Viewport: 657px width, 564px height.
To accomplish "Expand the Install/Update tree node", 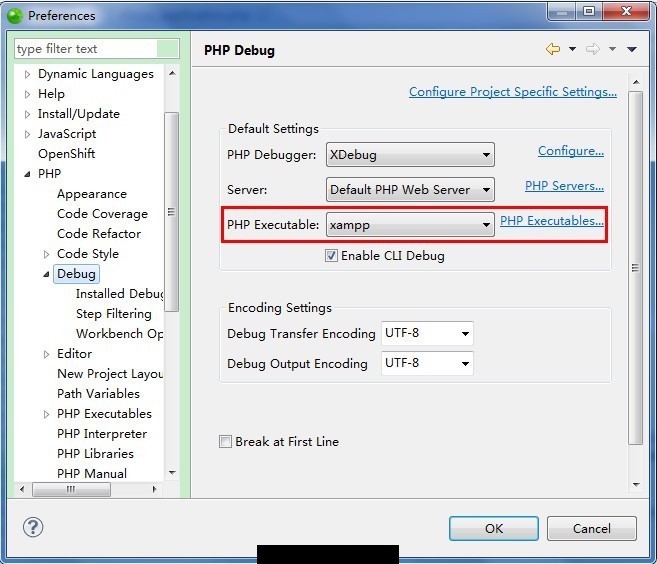I will (27, 114).
